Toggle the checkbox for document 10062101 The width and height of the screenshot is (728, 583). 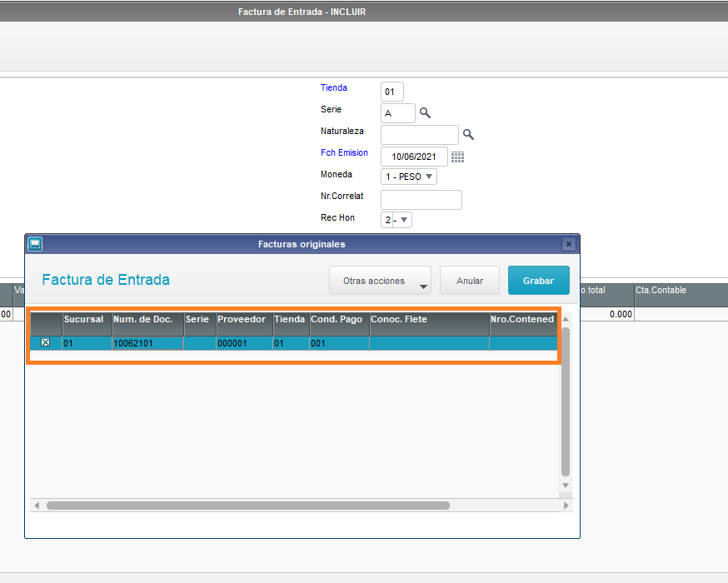coord(46,342)
